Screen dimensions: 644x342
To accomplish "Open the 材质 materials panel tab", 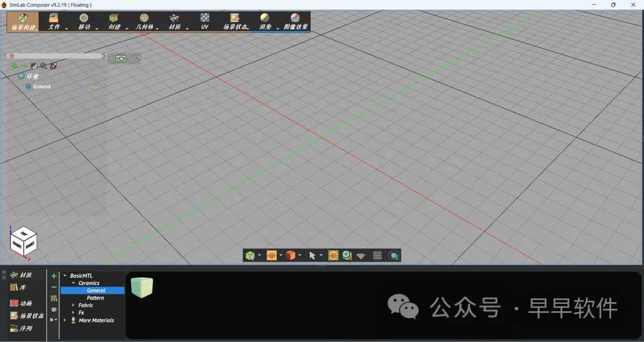I will point(21,275).
